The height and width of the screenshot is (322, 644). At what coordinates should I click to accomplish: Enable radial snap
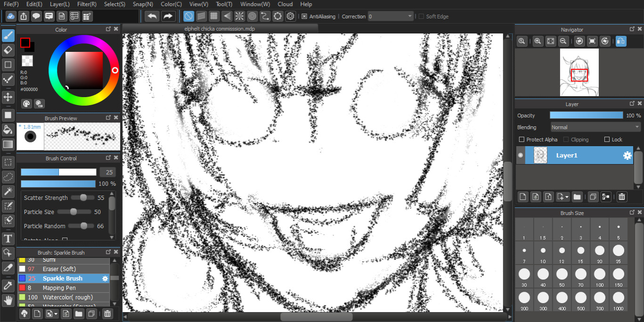click(x=239, y=16)
